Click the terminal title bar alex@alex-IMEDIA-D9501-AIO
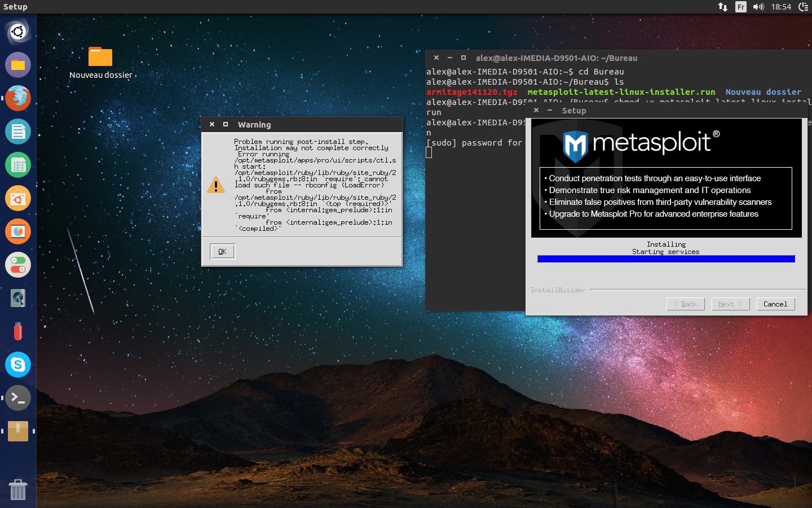This screenshot has height=508, width=812. (x=557, y=58)
